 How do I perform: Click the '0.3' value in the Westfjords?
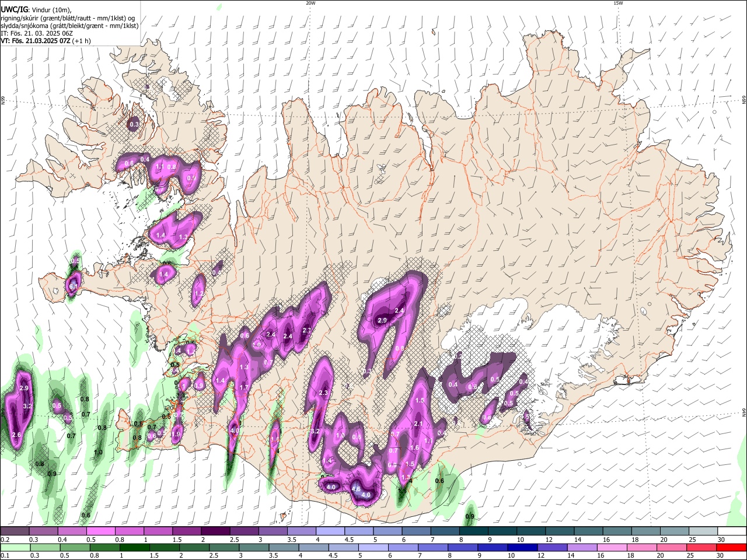[134, 124]
